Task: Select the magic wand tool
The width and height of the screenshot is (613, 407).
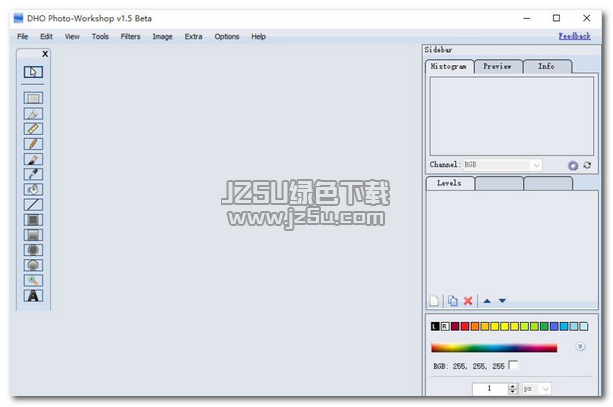Action: click(33, 114)
